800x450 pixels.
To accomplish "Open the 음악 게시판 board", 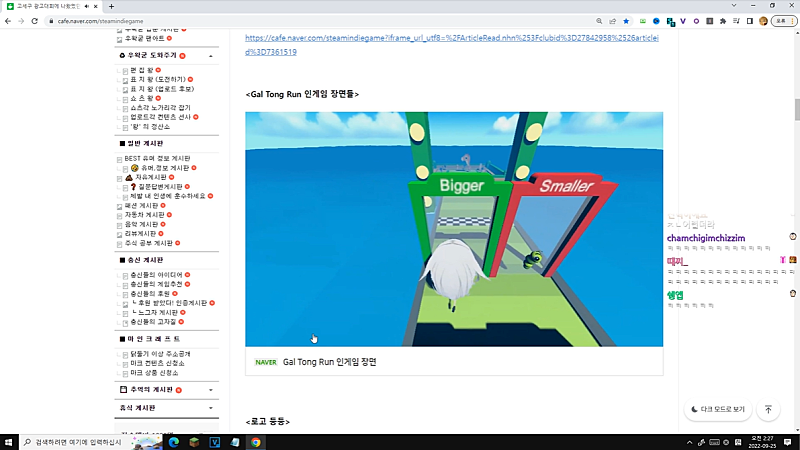I will 141,224.
